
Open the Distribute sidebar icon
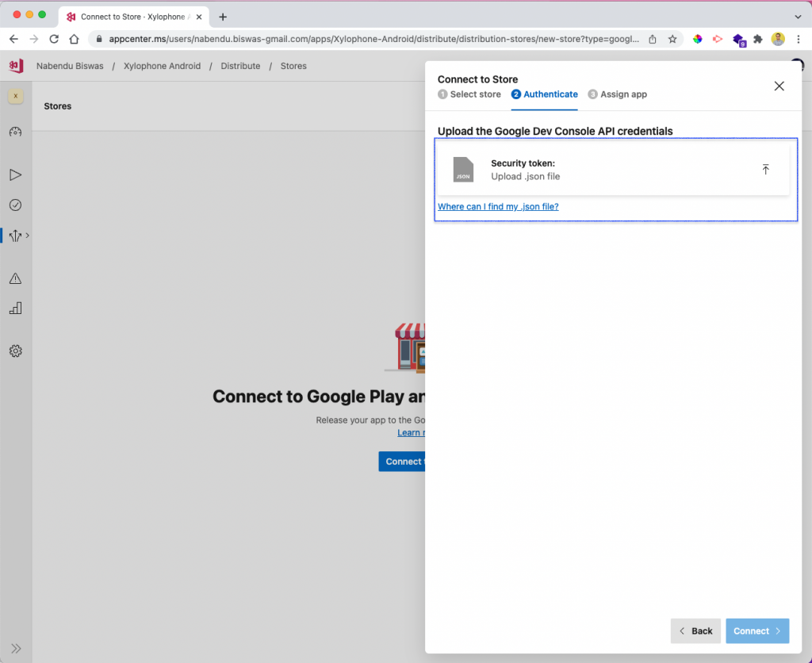[x=16, y=236]
